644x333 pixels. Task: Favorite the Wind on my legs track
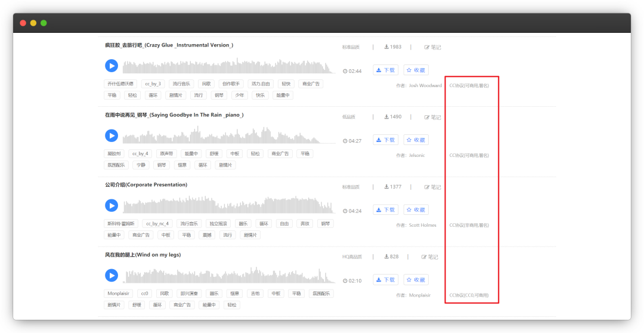[x=416, y=279]
